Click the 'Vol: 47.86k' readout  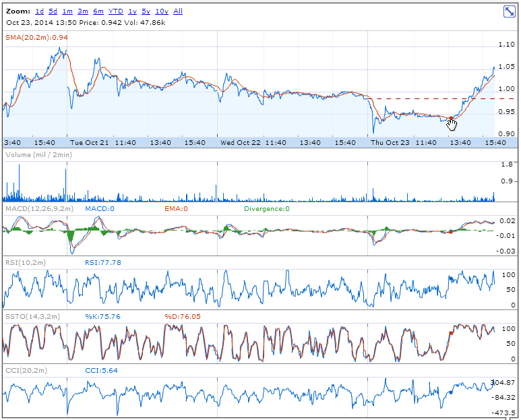[145, 23]
